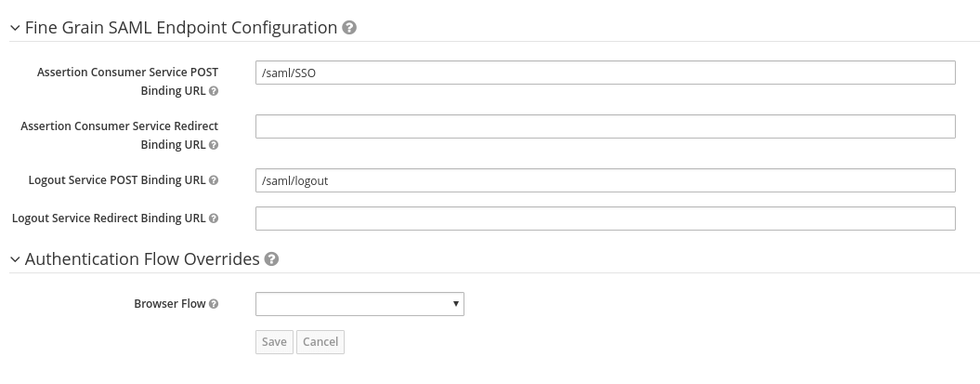Viewport: 980px width, 384px height.
Task: Click the Browser Flow label text
Action: tap(169, 304)
